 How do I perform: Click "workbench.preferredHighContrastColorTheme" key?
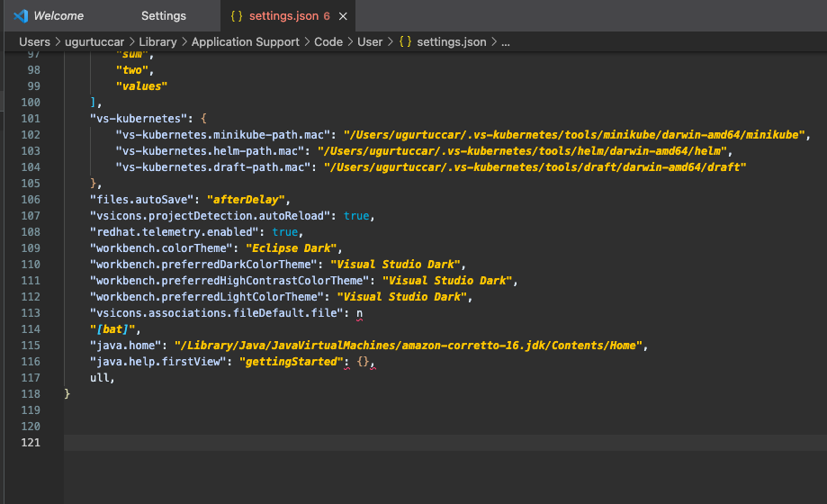click(x=229, y=280)
